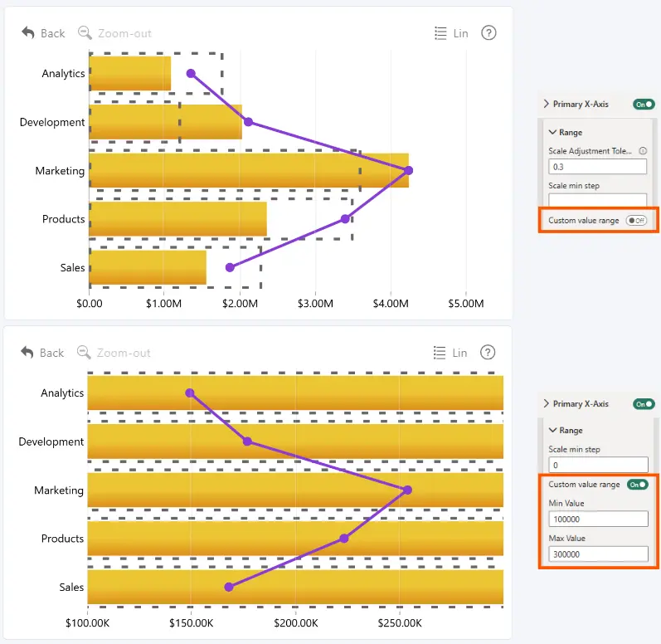Click the Marketing line point in bottom chart

pyautogui.click(x=407, y=490)
